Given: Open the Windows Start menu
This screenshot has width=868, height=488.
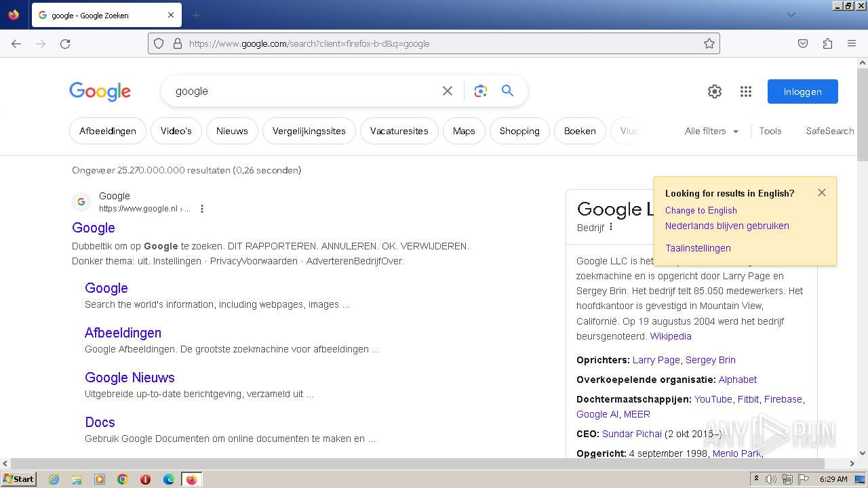Looking at the screenshot, I should 19,479.
